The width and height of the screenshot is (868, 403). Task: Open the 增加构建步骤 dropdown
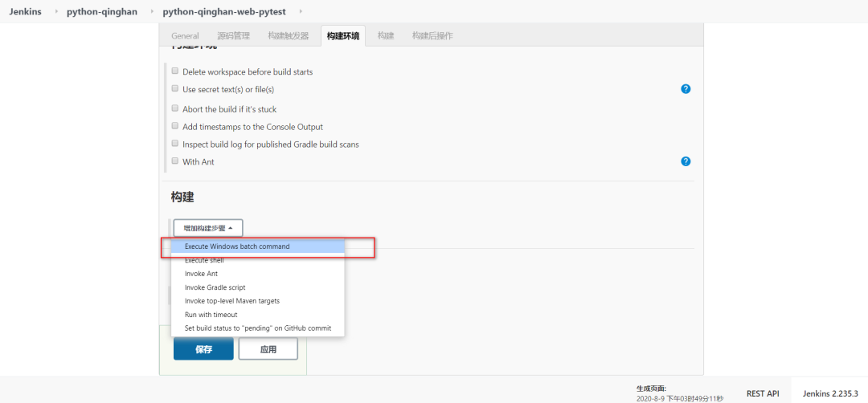click(208, 228)
